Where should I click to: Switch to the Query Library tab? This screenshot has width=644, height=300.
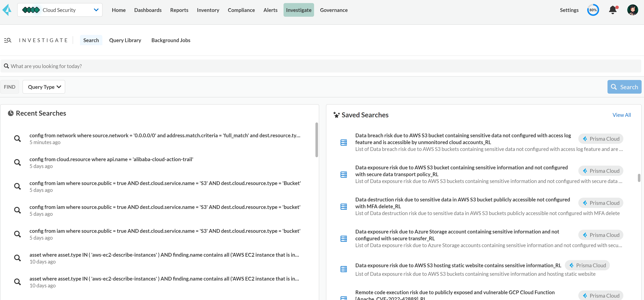[x=125, y=40]
